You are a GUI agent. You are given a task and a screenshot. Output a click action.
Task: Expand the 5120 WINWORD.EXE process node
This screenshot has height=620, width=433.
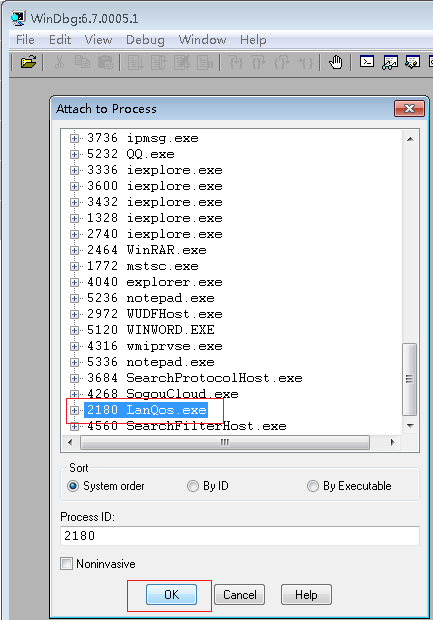(74, 330)
